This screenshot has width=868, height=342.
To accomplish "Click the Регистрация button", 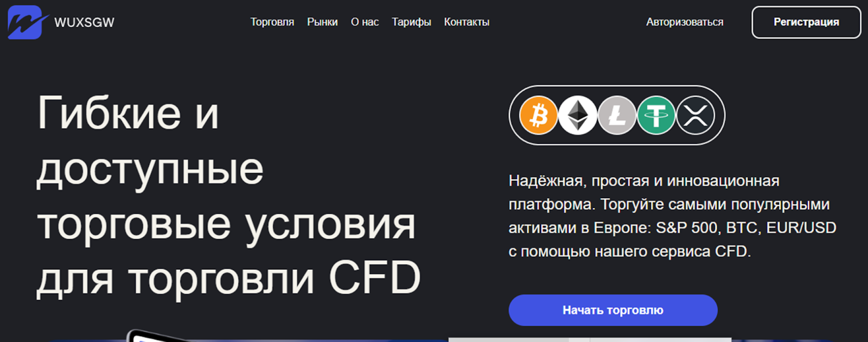I will [806, 22].
